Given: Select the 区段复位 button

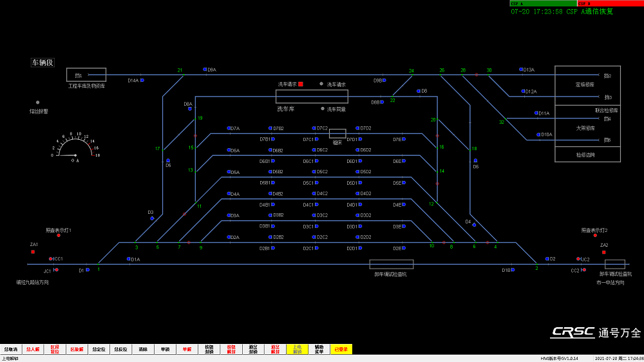Looking at the screenshot, I should (55, 349).
